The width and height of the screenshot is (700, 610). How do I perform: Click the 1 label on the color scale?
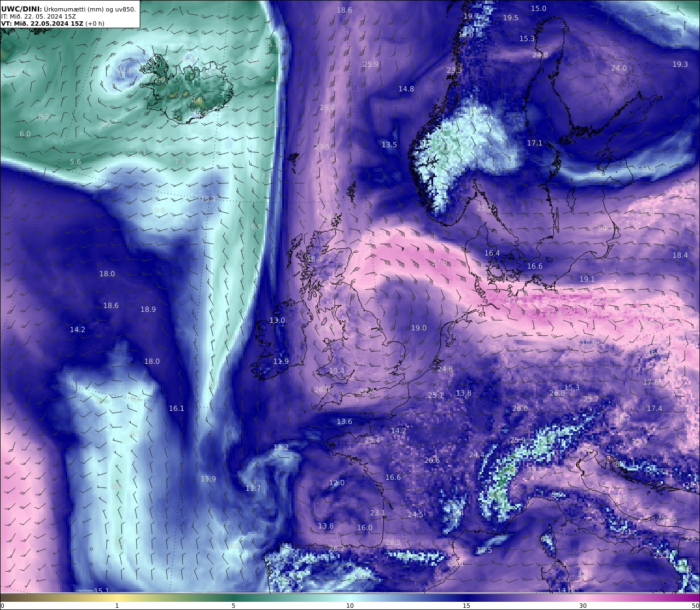(x=117, y=606)
